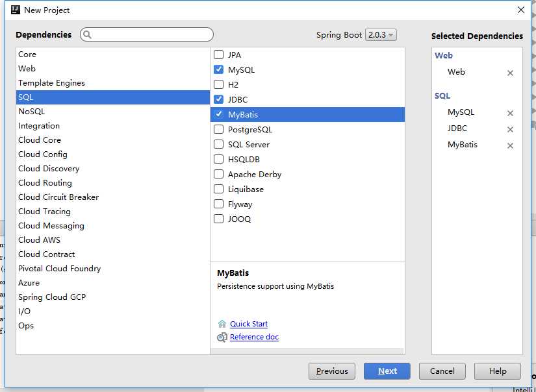
Task: Click JDBC under Selected Dependencies
Action: [x=457, y=129]
